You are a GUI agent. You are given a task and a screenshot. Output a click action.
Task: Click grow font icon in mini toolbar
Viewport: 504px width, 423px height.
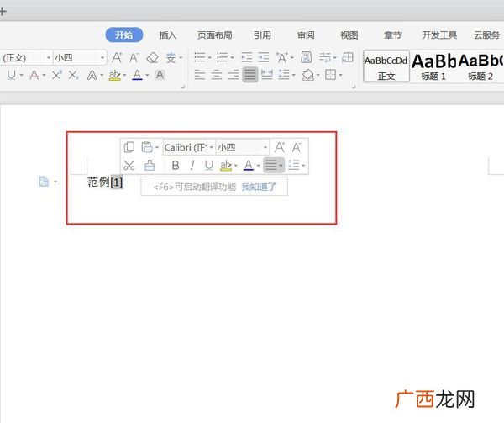pyautogui.click(x=280, y=147)
